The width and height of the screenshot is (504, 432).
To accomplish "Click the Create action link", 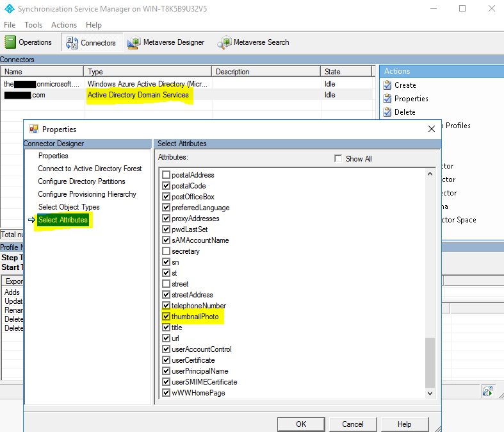I will coord(405,85).
